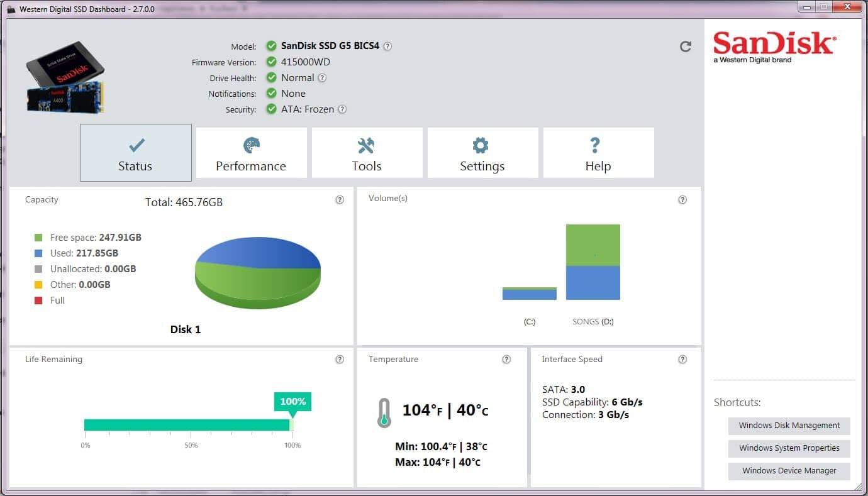
Task: Click the "ATA: Frozen" security text
Action: [x=308, y=109]
